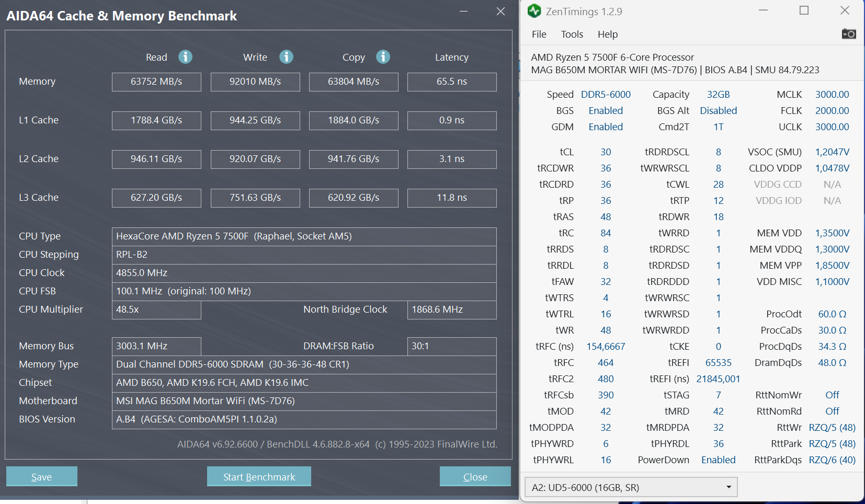This screenshot has width=865, height=504.
Task: Select the L3 Cache Copy value 620.92 GB/s
Action: click(x=354, y=198)
